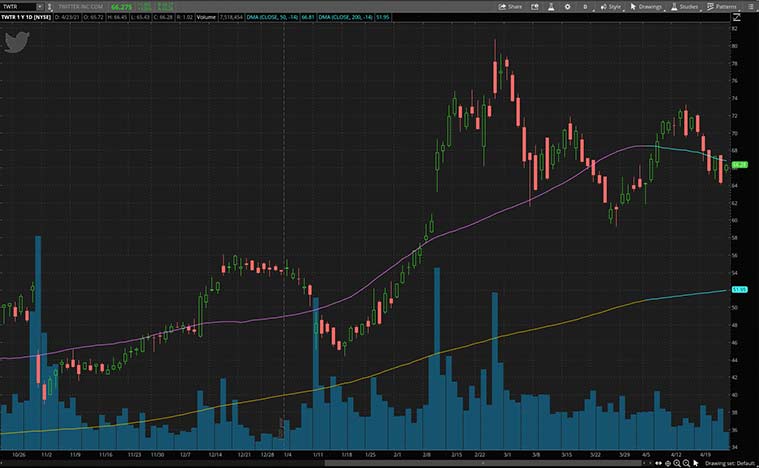Click the D: 4/23/21 date readout
759x468 pixels.
pyautogui.click(x=67, y=17)
